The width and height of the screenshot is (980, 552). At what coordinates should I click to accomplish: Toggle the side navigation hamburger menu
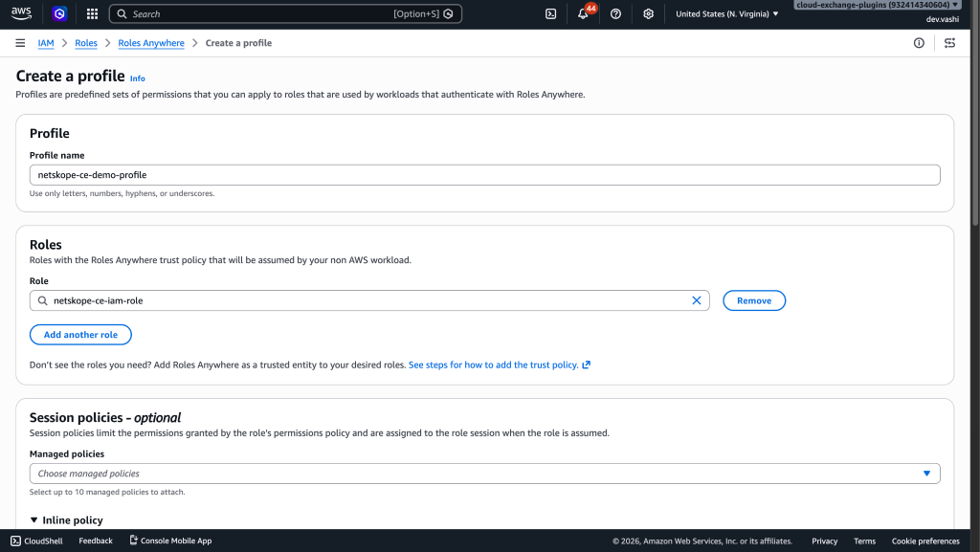pos(20,43)
